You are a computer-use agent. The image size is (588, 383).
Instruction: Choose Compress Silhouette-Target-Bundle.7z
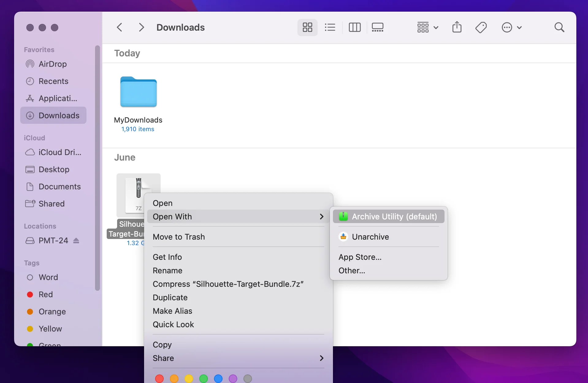click(239, 284)
